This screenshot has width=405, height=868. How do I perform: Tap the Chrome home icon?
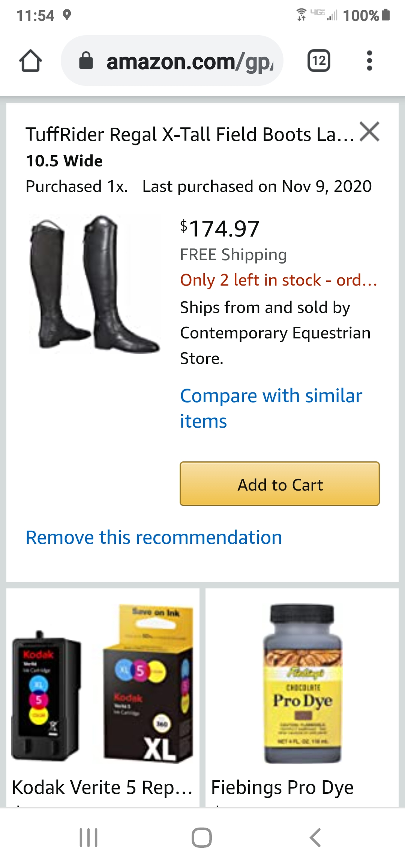30,61
